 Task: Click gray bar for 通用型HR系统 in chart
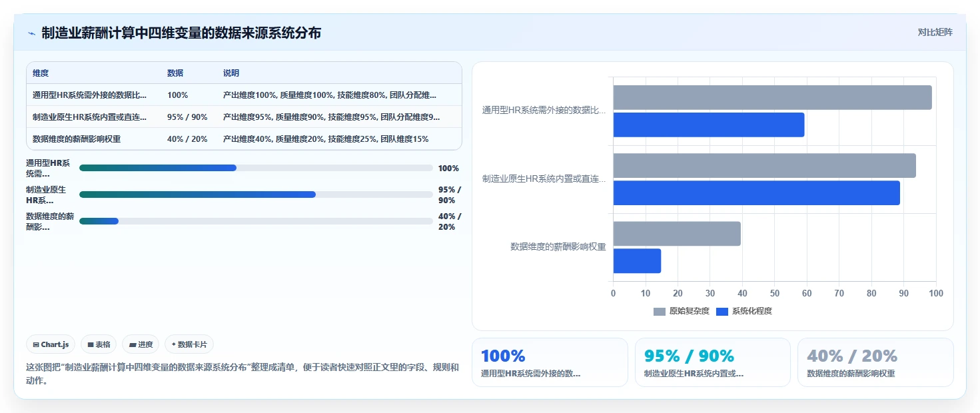click(773, 97)
